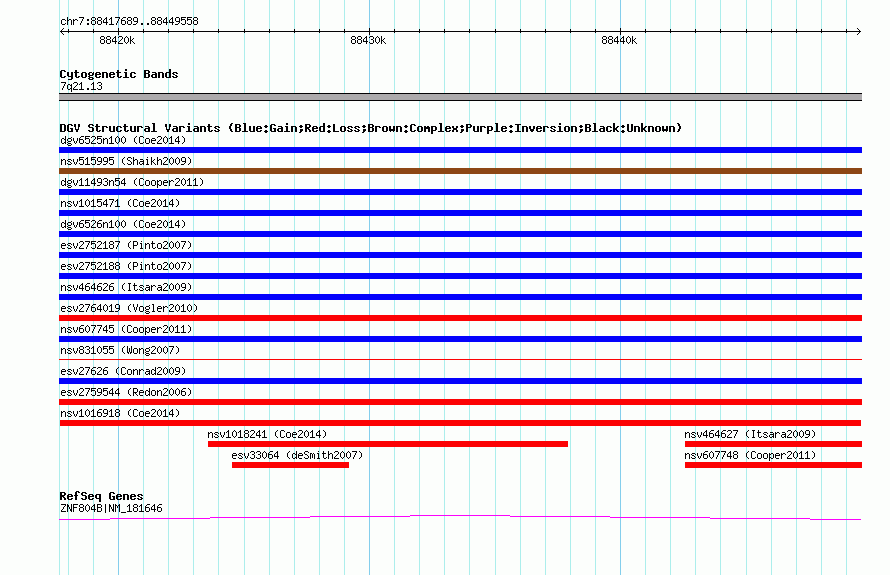Select the nsv515995 (Shaikh2009) label

pyautogui.click(x=126, y=161)
